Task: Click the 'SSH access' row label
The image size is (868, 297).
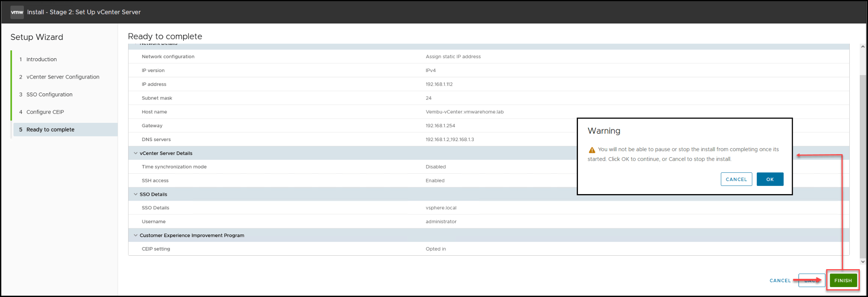Action: tap(155, 181)
